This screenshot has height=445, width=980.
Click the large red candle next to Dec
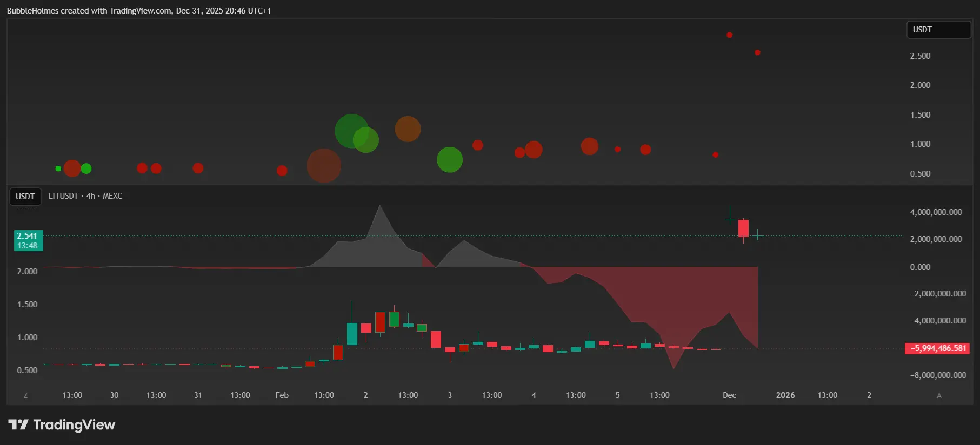tap(744, 228)
